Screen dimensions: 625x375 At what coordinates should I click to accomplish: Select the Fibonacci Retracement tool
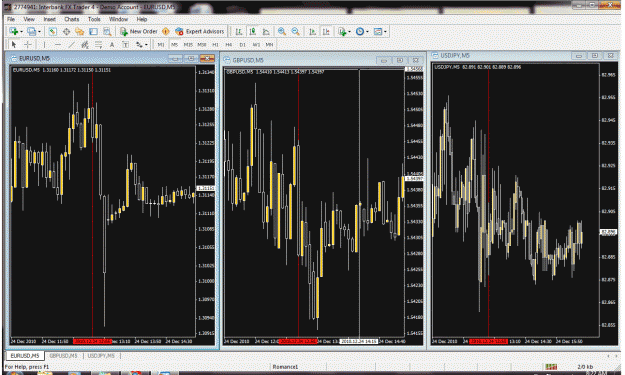(98, 45)
